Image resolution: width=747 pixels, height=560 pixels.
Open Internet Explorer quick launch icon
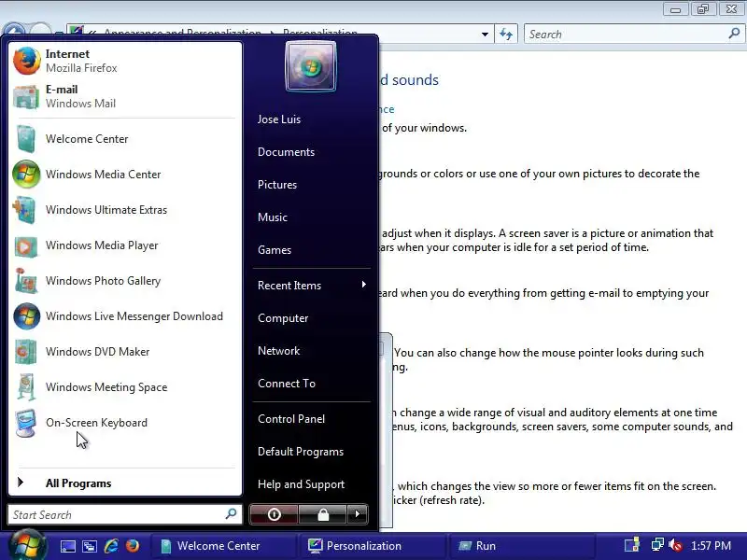point(111,546)
